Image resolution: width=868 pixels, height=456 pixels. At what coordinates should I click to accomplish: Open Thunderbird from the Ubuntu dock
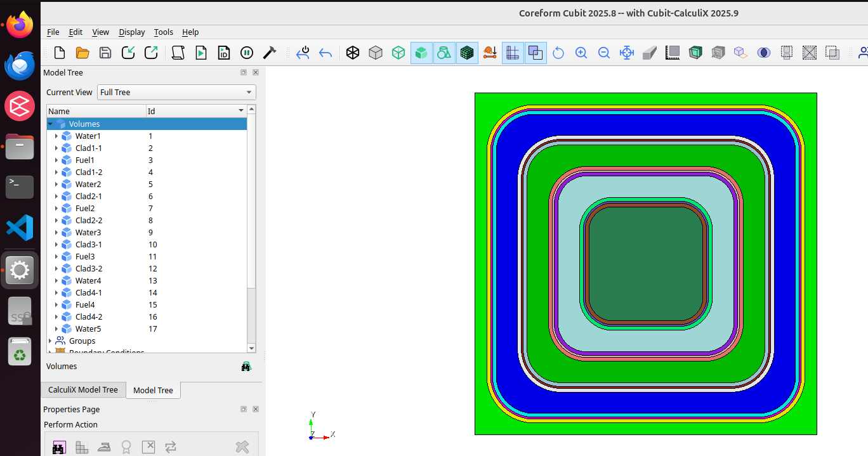(x=20, y=65)
